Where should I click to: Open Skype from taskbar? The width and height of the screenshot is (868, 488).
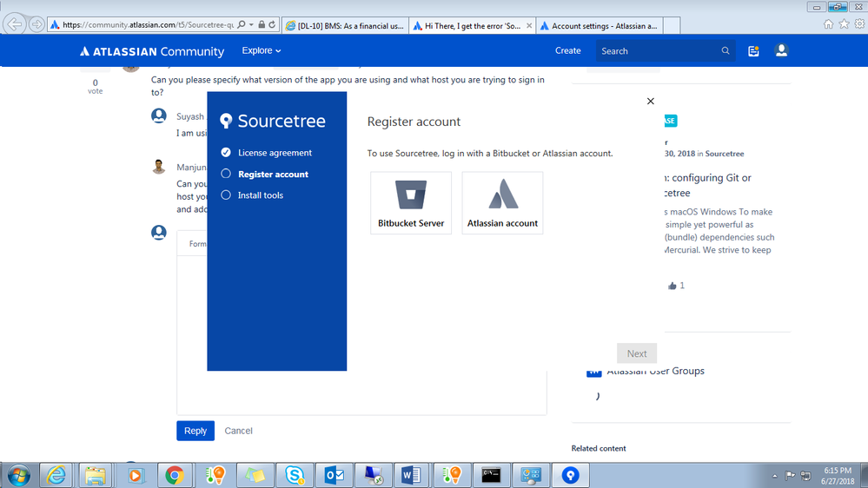click(x=295, y=475)
